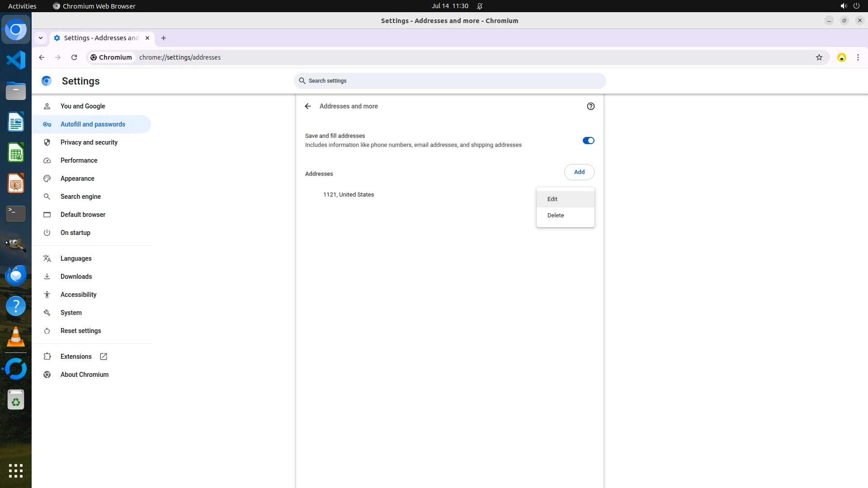Close the Settings tab
This screenshot has height=488, width=868.
point(147,38)
